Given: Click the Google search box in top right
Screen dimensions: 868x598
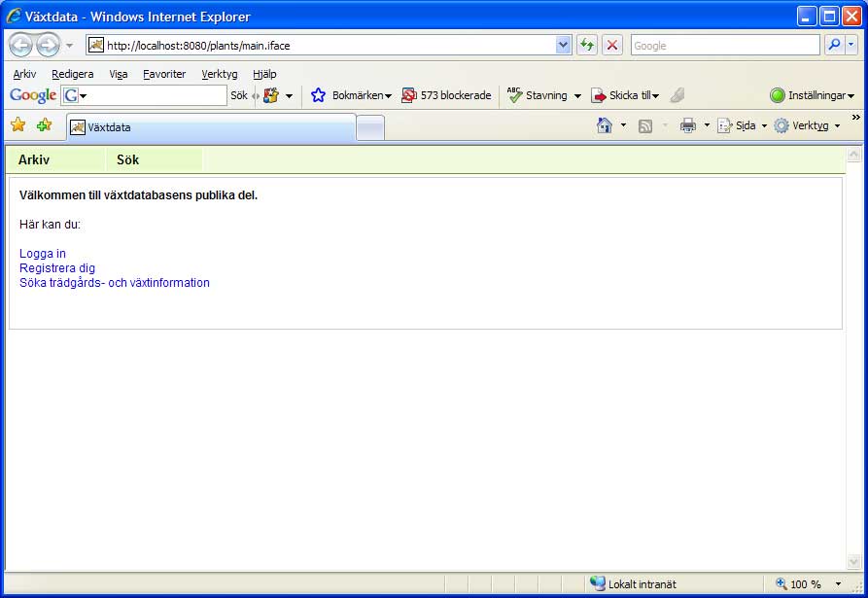Looking at the screenshot, I should pyautogui.click(x=725, y=46).
